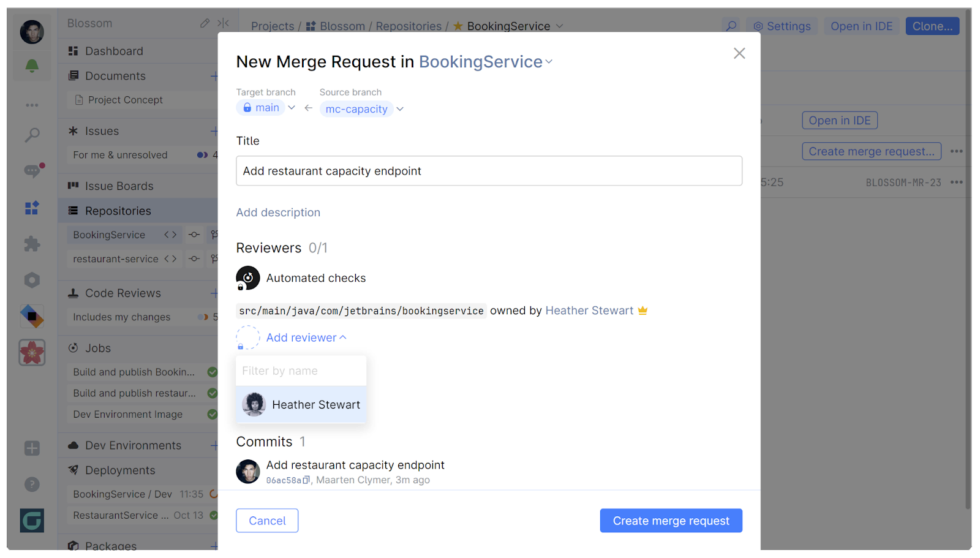
Task: Open the administration hexagon icon
Action: pyautogui.click(x=32, y=281)
